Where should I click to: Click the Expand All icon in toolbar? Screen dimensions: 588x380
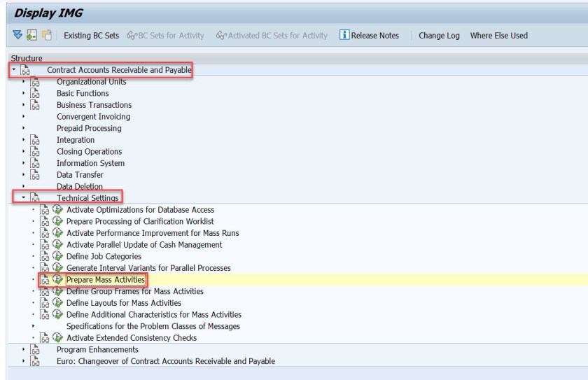click(x=17, y=35)
